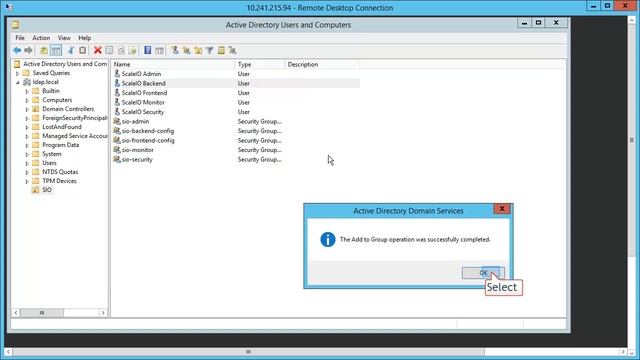
Task: Click the Add to Group toolbar icon
Action: coord(233,50)
